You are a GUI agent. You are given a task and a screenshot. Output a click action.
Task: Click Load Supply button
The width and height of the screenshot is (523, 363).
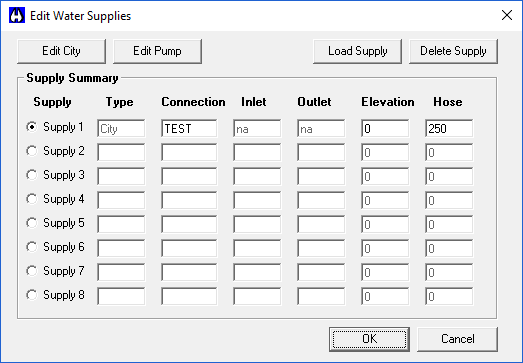click(358, 51)
